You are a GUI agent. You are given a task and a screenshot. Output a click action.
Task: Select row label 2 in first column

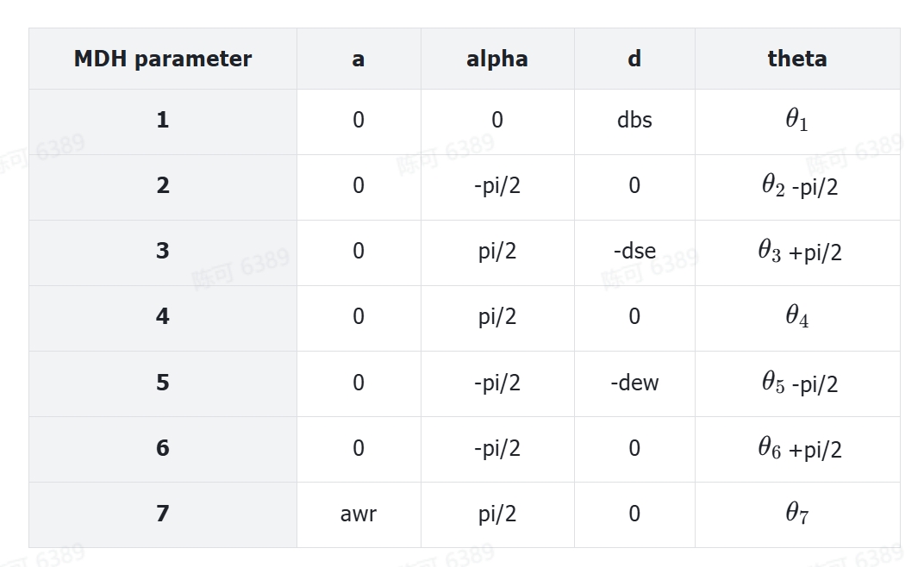[163, 185]
